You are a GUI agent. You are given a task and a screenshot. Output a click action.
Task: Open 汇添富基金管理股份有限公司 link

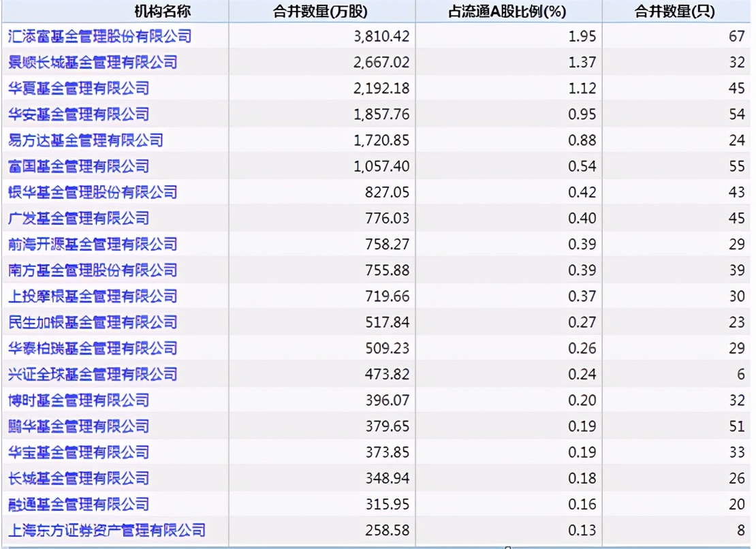pyautogui.click(x=99, y=36)
